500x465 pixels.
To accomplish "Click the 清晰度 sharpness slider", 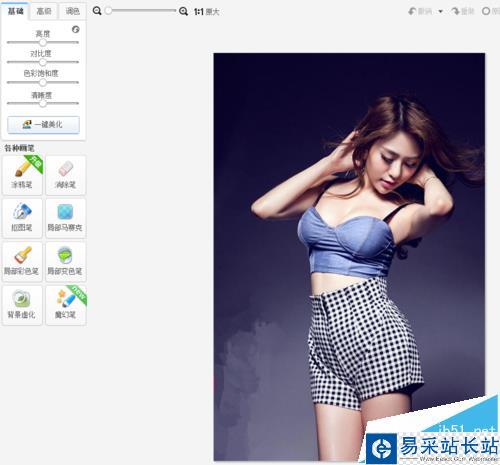I will (43, 103).
